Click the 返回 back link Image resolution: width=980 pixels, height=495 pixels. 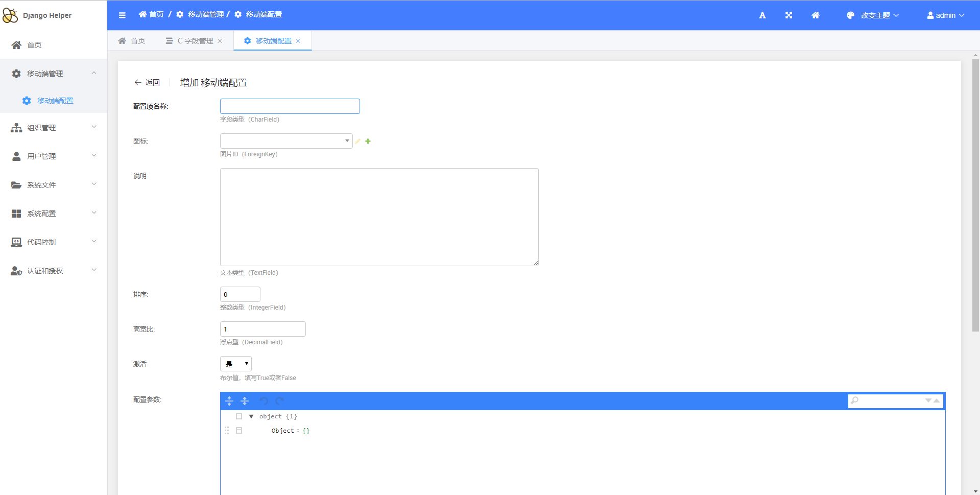(147, 82)
